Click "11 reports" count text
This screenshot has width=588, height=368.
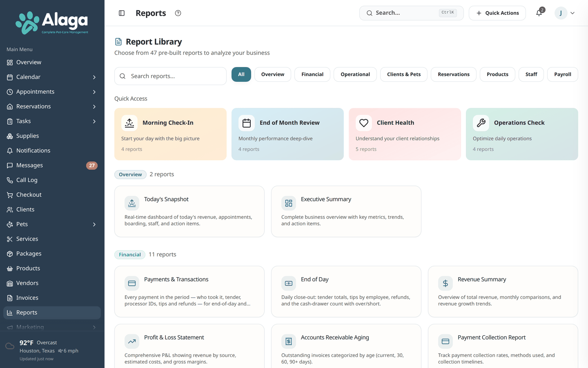point(163,254)
